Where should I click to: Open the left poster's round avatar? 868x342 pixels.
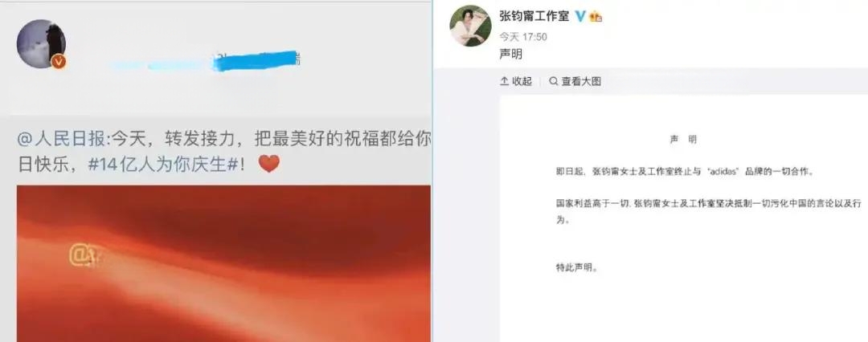(x=41, y=43)
